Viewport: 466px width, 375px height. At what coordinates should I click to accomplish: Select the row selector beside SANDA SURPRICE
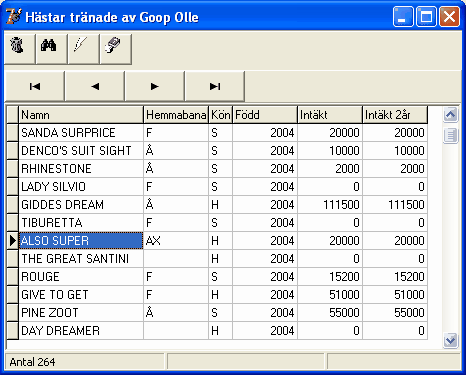tap(13, 133)
